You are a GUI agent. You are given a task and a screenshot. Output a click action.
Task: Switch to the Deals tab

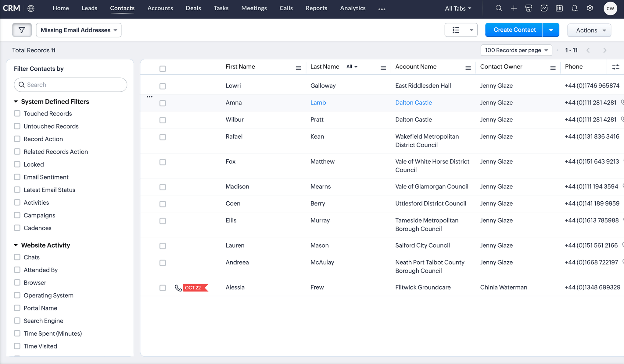pyautogui.click(x=193, y=8)
